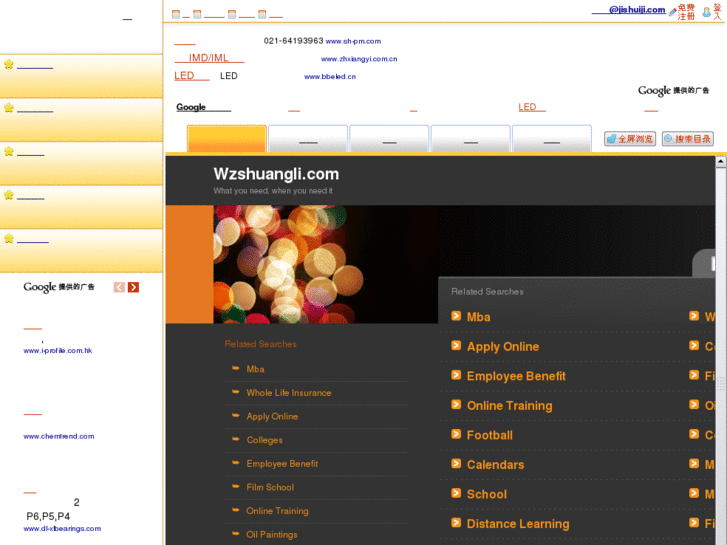
Task: Click the orange arrow icon beside Distance Learning
Action: click(456, 523)
